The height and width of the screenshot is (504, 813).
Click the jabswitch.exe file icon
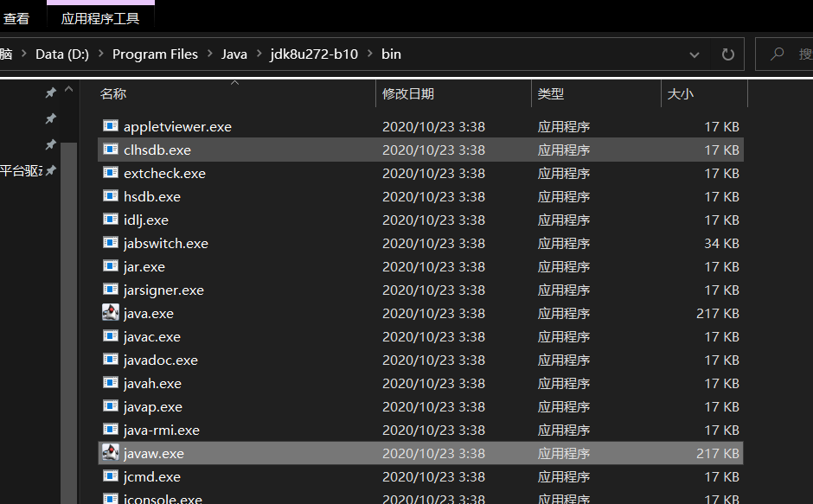coord(111,243)
